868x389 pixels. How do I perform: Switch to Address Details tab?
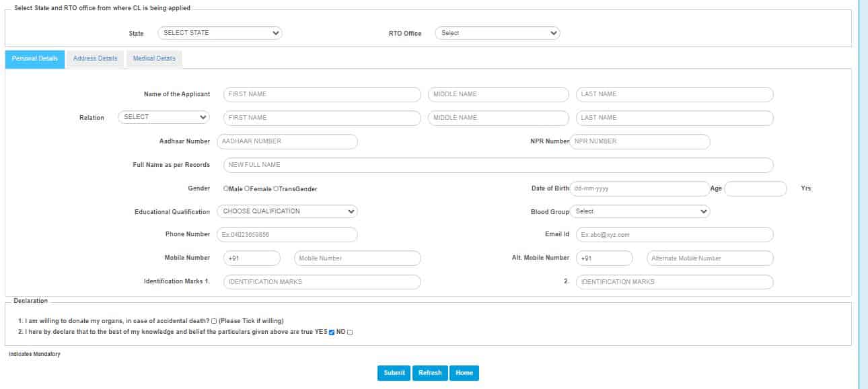pyautogui.click(x=95, y=59)
